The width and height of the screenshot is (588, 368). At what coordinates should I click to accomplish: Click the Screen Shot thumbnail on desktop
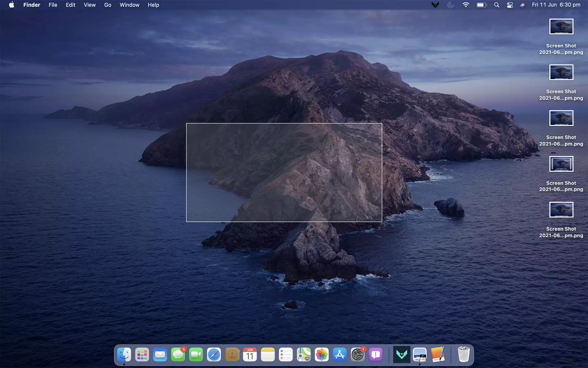tap(560, 26)
